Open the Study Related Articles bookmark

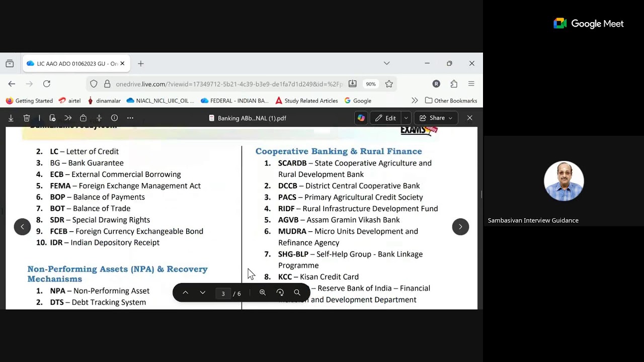(306, 101)
